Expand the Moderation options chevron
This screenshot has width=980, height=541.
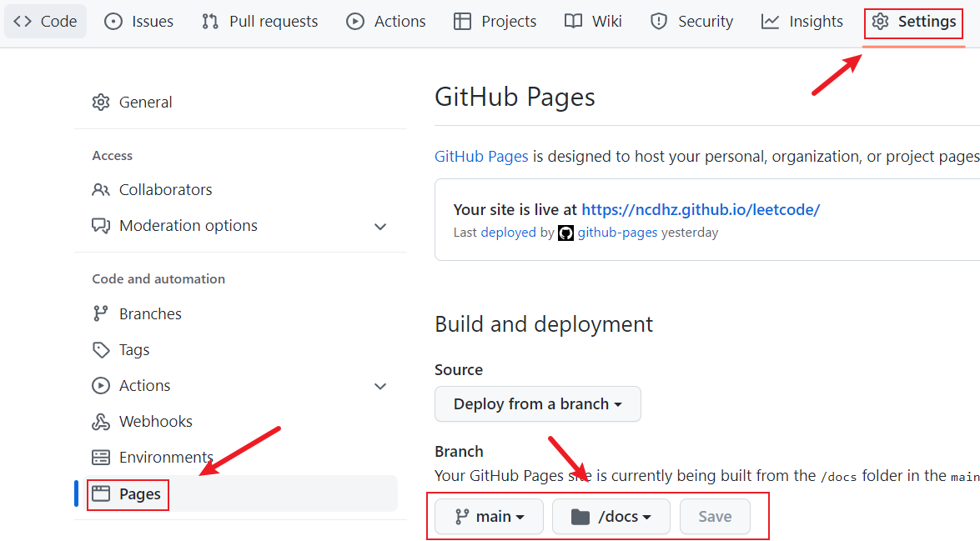point(380,226)
